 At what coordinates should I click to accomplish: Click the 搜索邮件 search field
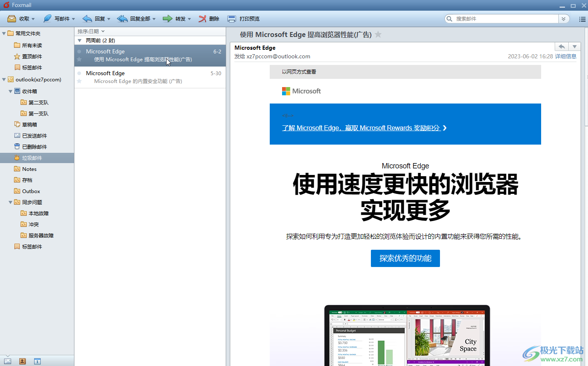506,19
